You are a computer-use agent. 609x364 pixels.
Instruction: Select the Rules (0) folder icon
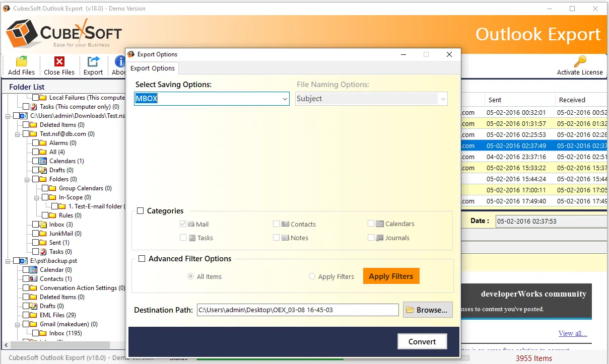[x=52, y=215]
